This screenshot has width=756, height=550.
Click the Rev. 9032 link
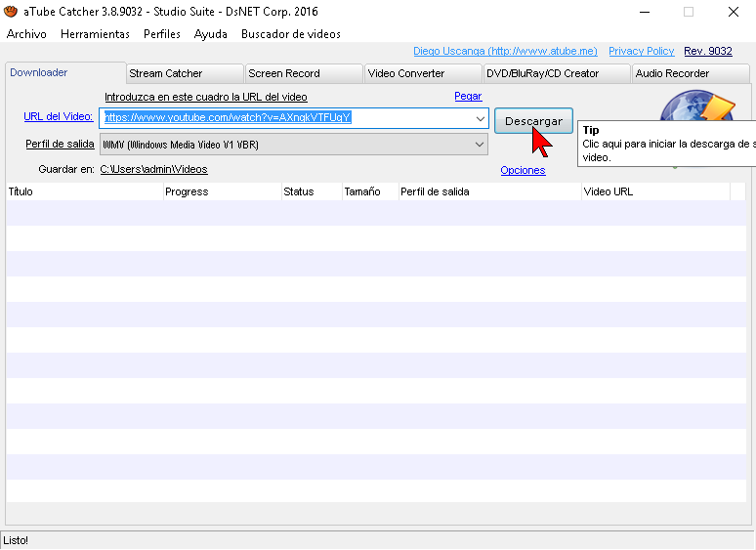(708, 51)
